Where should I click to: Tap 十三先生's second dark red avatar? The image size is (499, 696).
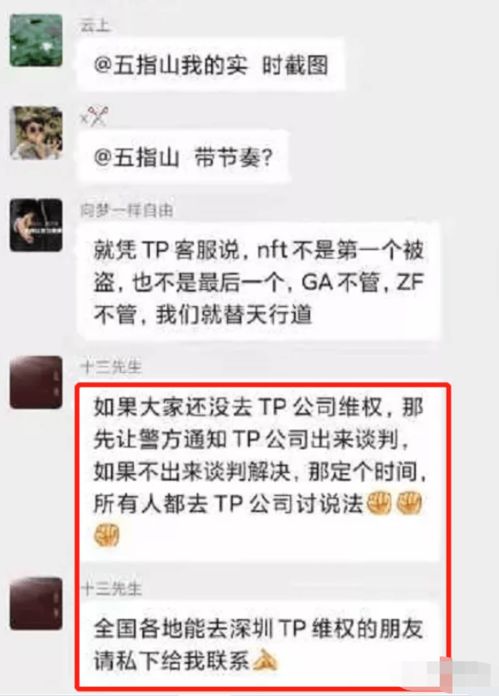(36, 604)
